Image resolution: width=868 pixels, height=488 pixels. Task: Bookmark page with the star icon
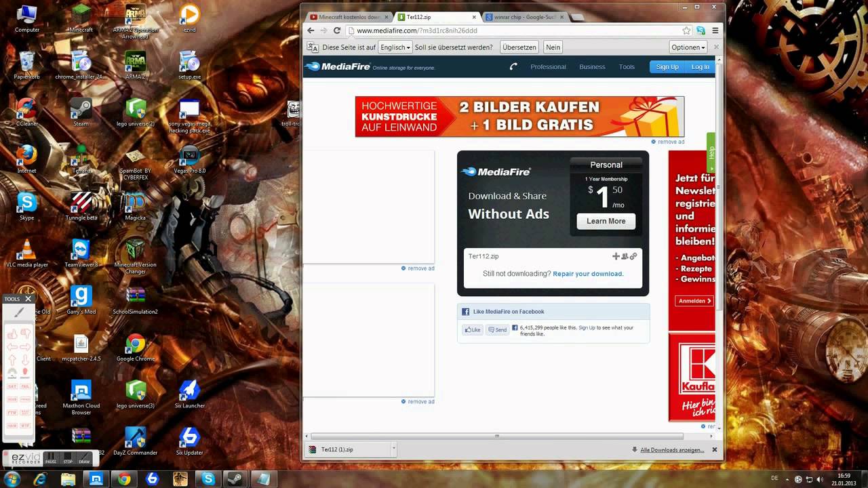(686, 30)
